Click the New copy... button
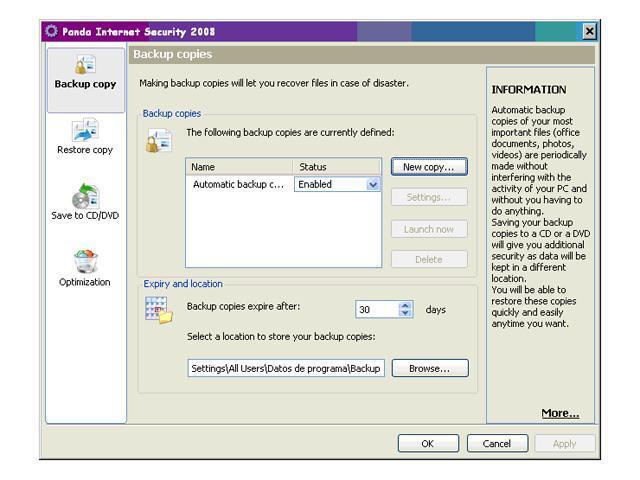The width and height of the screenshot is (640, 480). 429,167
